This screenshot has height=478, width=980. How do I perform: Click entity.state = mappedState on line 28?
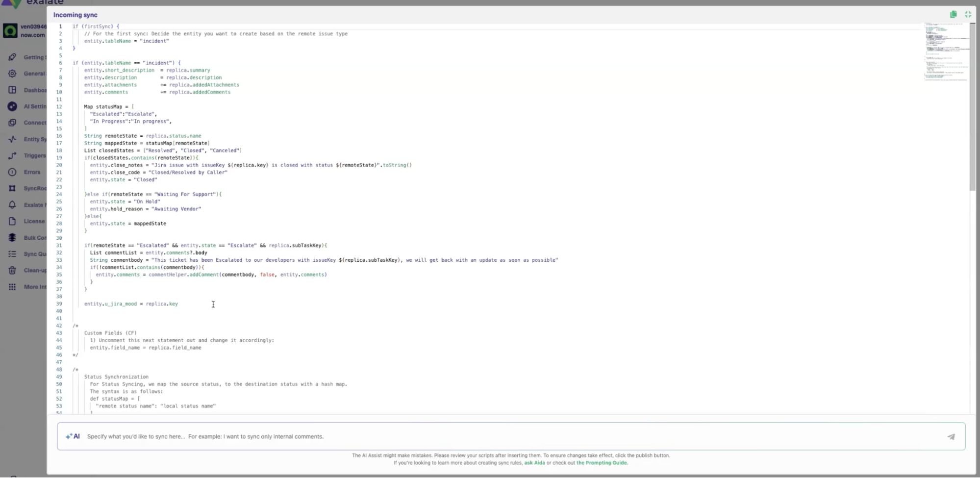click(128, 224)
